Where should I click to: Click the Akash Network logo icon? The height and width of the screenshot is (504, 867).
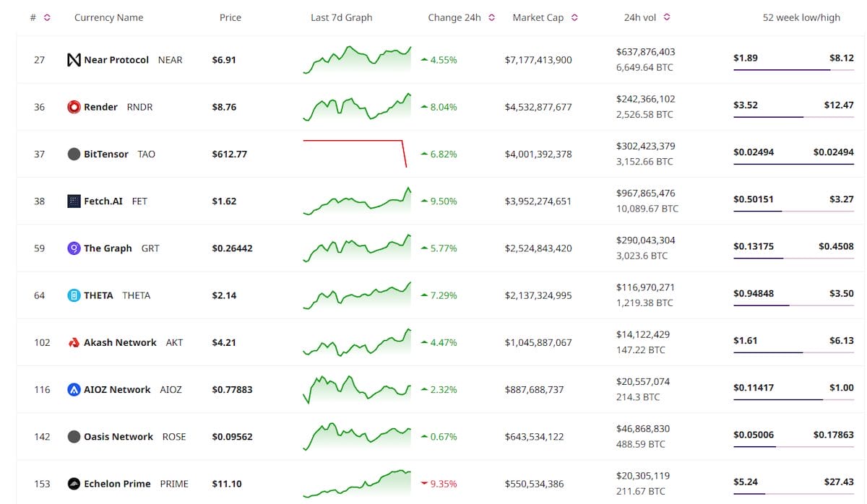coord(74,342)
